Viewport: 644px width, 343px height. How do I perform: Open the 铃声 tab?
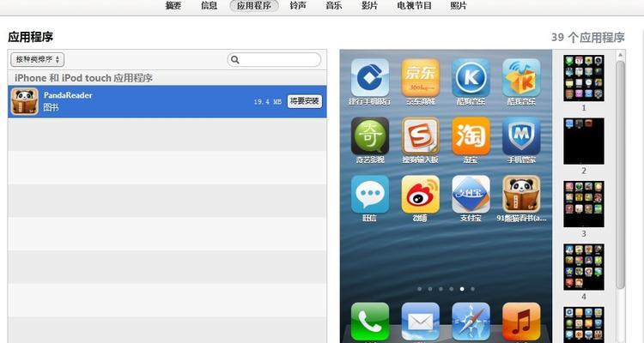click(x=297, y=6)
